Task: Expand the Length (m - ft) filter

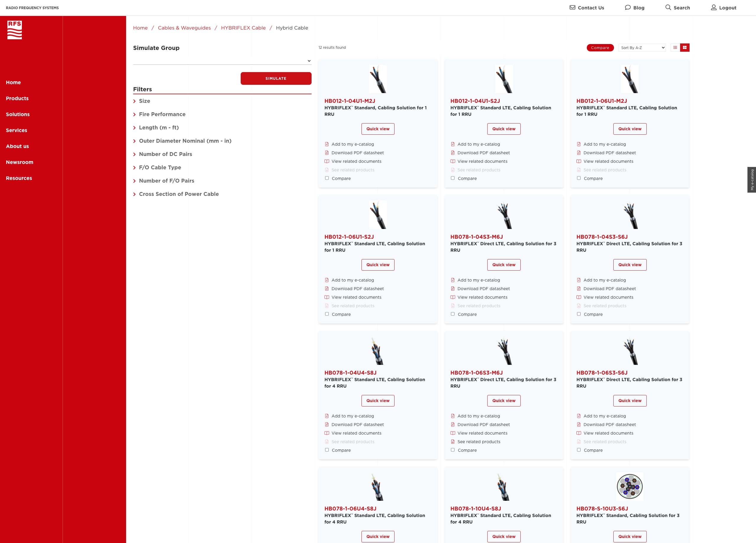Action: [156, 128]
